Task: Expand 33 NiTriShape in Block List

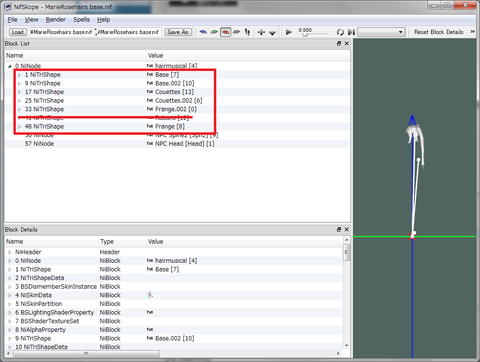Action: (x=19, y=109)
